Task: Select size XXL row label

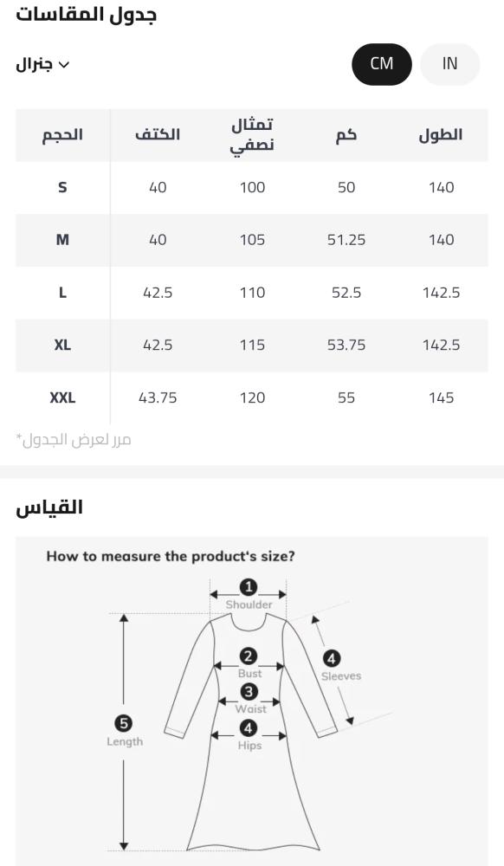Action: (x=62, y=397)
